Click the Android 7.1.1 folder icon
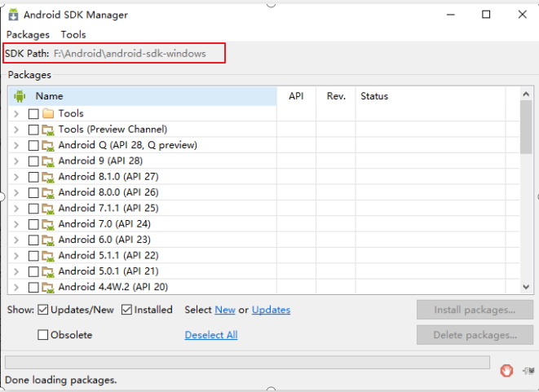 tap(48, 209)
